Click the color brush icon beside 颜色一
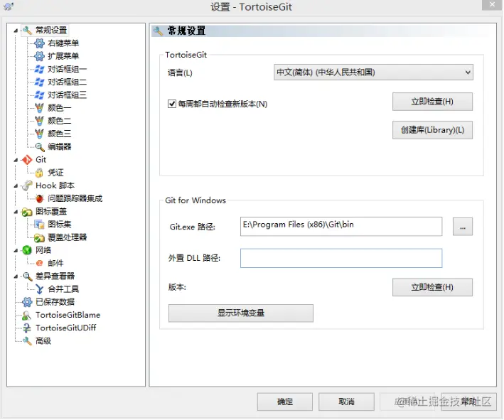 point(39,108)
